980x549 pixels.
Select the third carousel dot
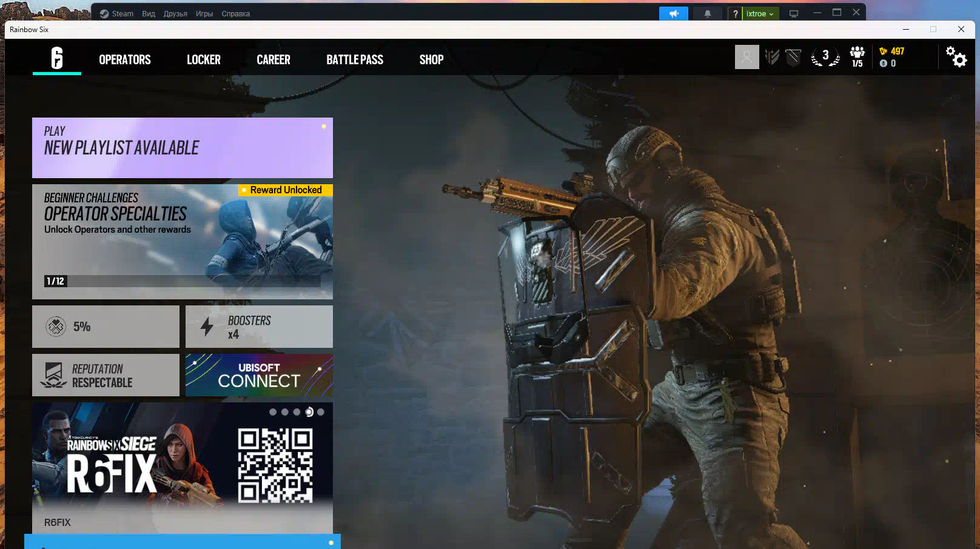297,412
